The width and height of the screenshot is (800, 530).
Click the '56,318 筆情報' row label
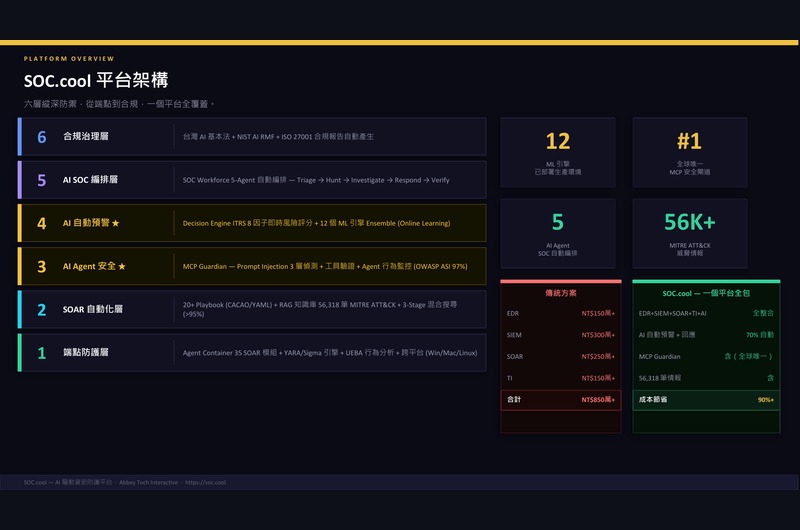pos(660,378)
